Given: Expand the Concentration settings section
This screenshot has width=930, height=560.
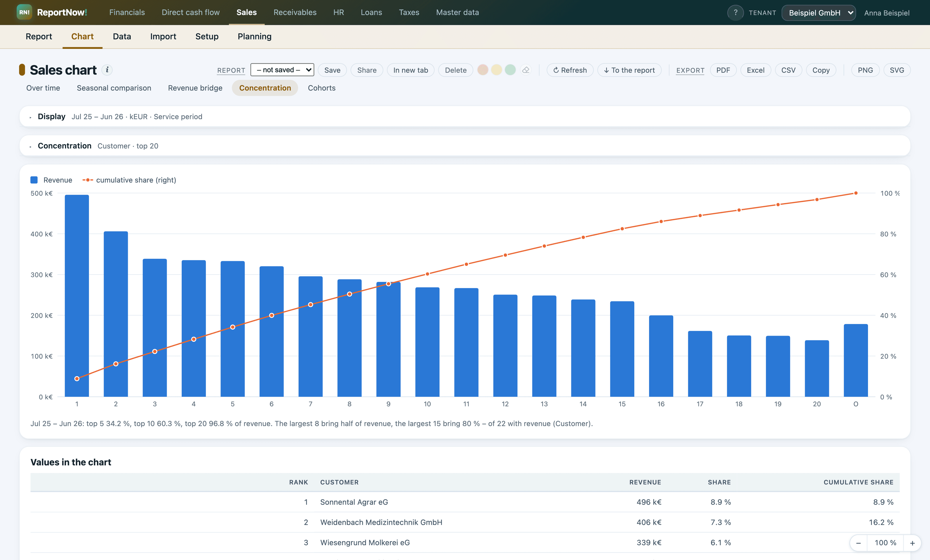Looking at the screenshot, I should (465, 145).
